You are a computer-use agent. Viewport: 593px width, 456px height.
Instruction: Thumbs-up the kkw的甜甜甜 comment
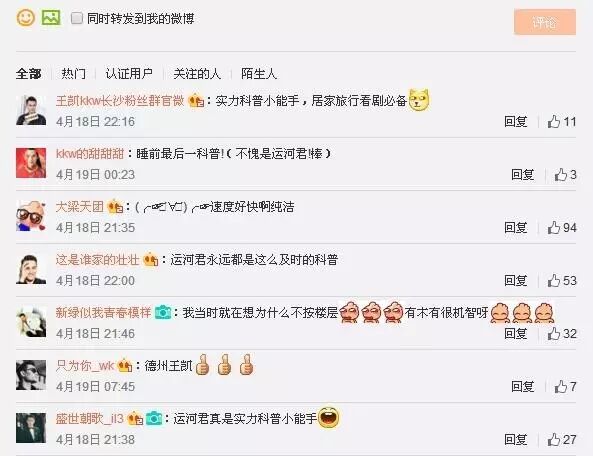click(565, 175)
